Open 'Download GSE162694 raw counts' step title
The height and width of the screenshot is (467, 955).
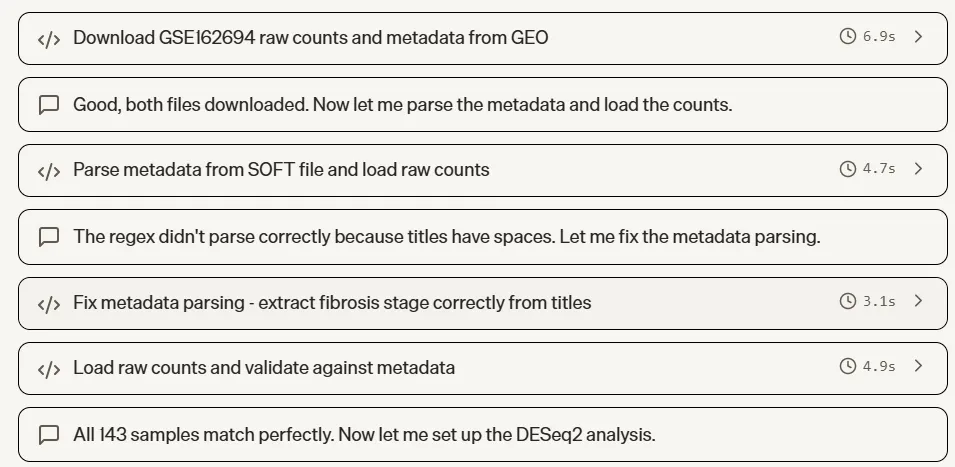(310, 38)
